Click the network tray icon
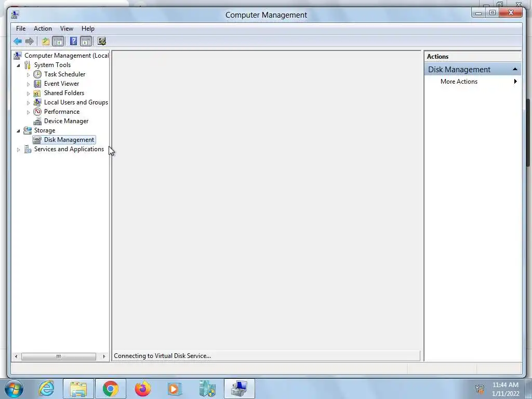This screenshot has width=532, height=399. 480,389
